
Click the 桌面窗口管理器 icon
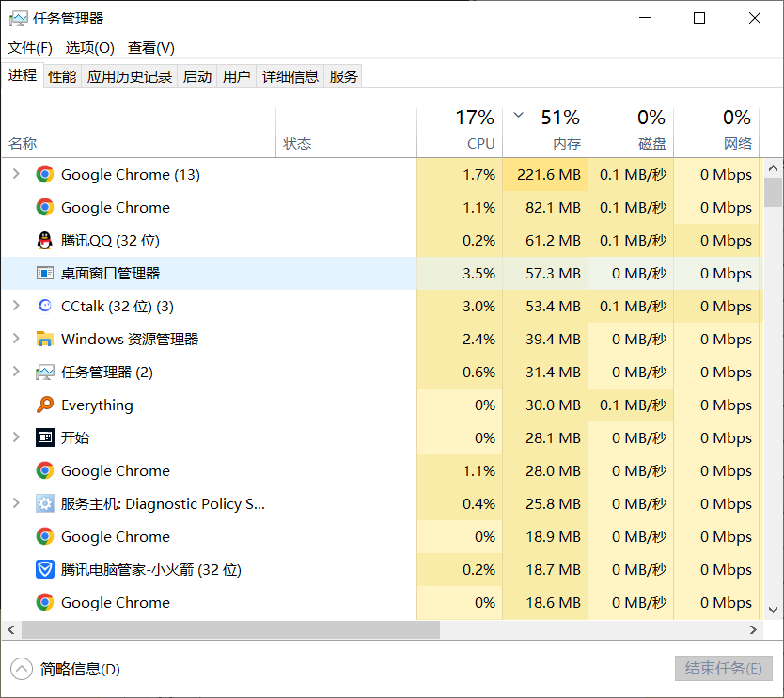pyautogui.click(x=45, y=273)
